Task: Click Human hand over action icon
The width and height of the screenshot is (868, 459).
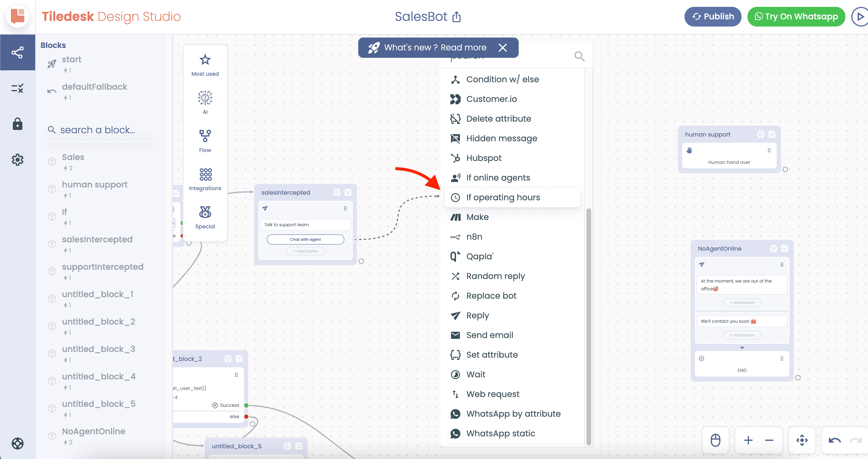Action: [689, 150]
